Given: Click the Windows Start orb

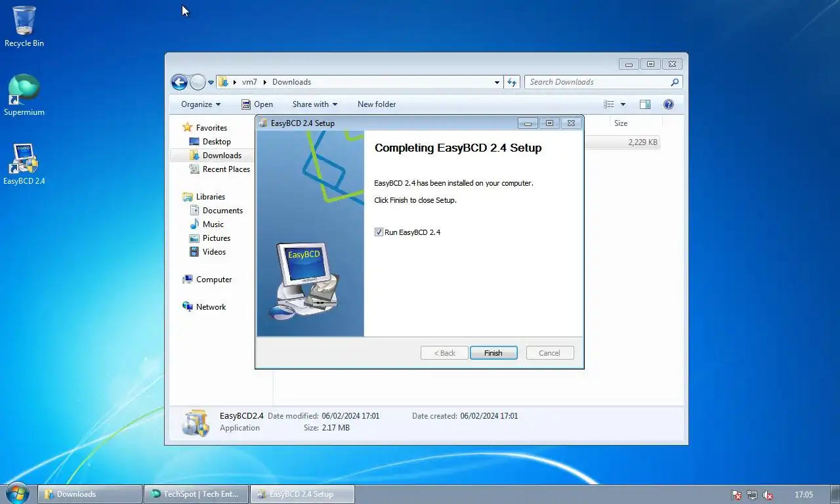Looking at the screenshot, I should 17,493.
